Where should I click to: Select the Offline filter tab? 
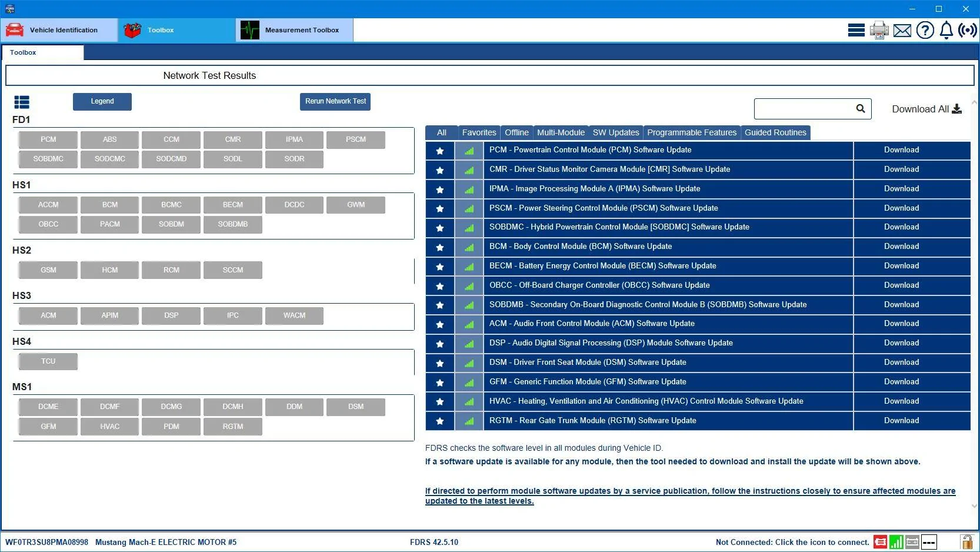(516, 133)
